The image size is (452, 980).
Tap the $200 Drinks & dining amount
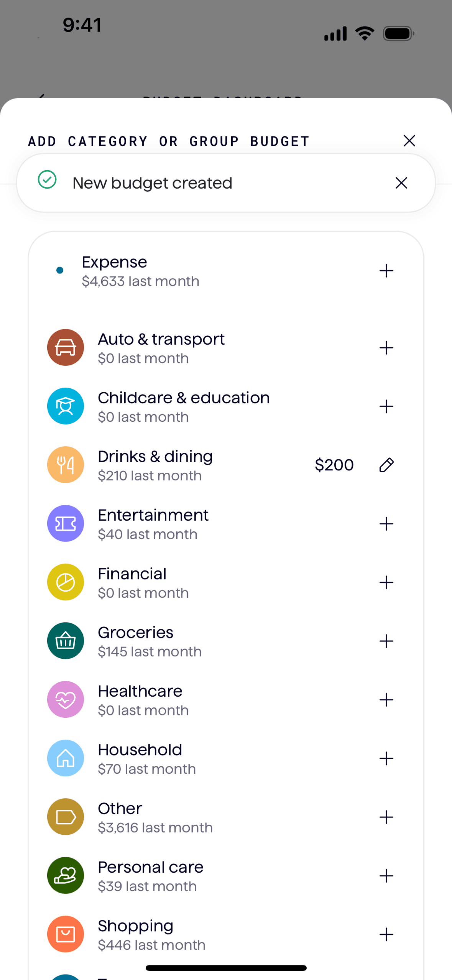point(334,465)
